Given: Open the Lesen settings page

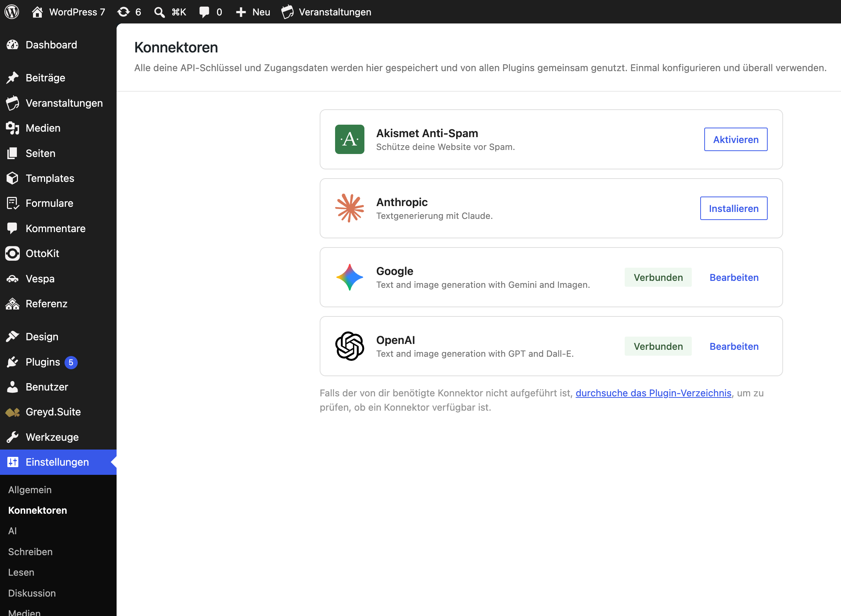Looking at the screenshot, I should 21,572.
